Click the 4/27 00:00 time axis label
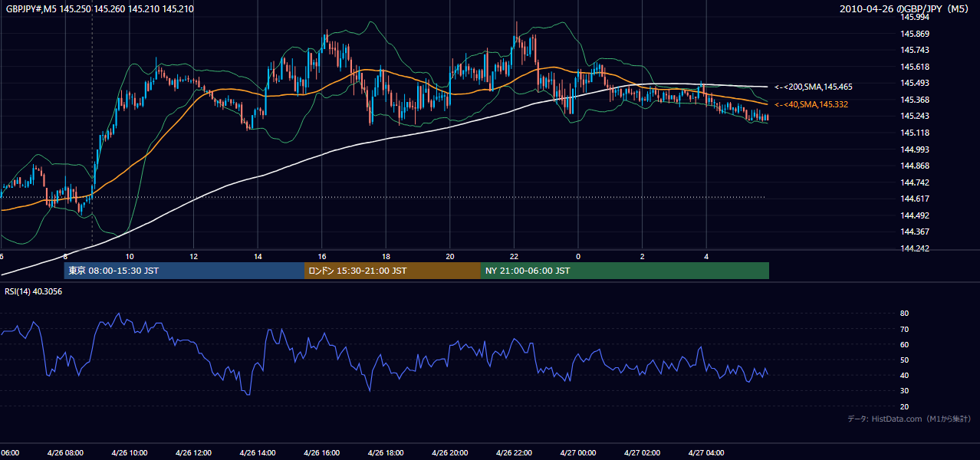The height and width of the screenshot is (460, 980). (578, 453)
